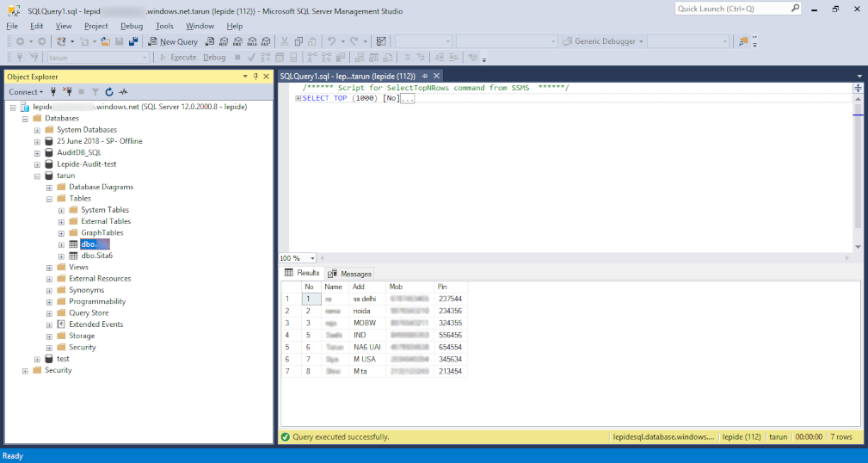868x463 pixels.
Task: Click Connect Object Explorer plug icon
Action: (x=53, y=92)
